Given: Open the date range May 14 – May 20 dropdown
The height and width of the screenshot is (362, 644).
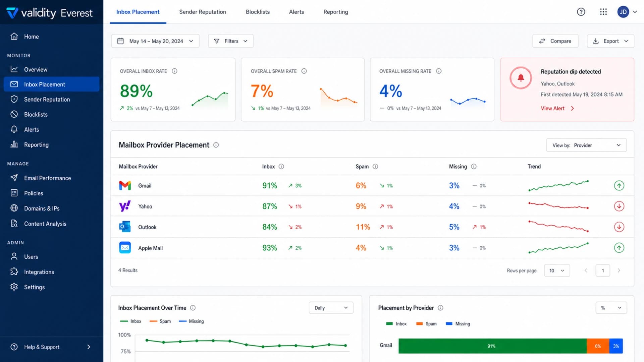Looking at the screenshot, I should click(x=155, y=41).
